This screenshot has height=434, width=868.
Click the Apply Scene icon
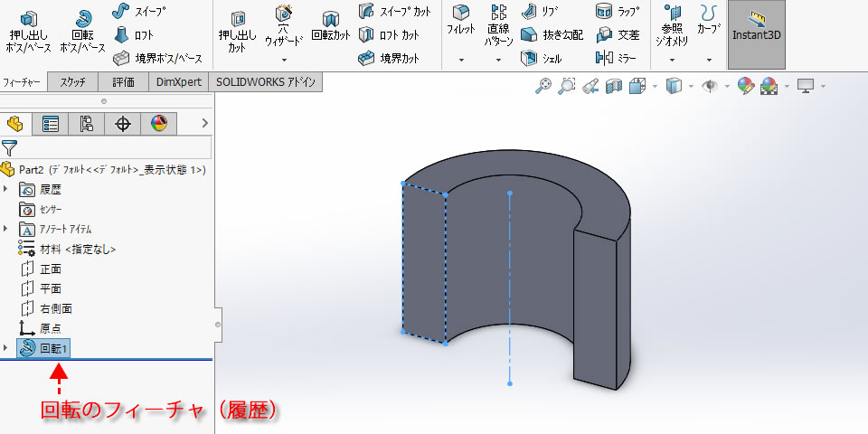769,86
